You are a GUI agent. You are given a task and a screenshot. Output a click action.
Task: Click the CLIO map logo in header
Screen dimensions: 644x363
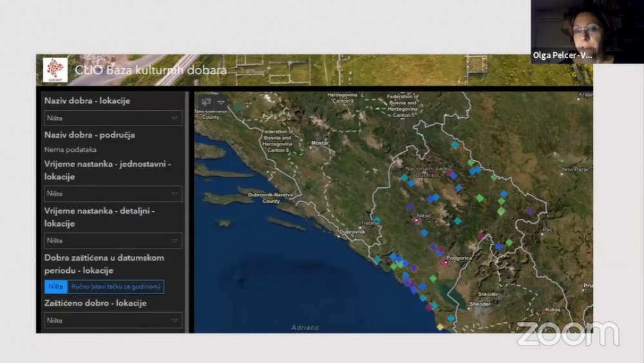pos(55,70)
